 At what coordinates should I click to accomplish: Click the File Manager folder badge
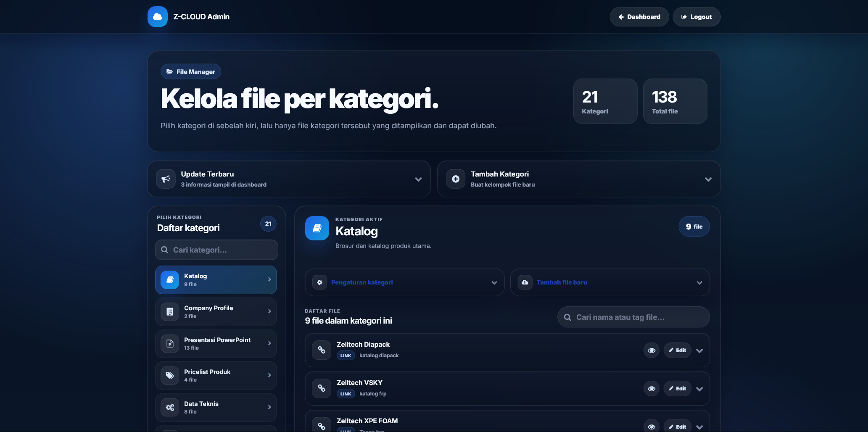(x=191, y=71)
